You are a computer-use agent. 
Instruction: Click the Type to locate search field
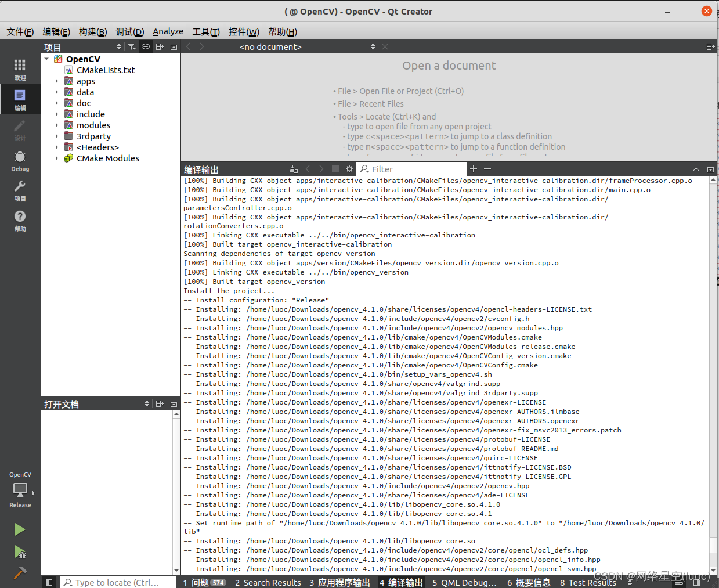click(x=118, y=582)
